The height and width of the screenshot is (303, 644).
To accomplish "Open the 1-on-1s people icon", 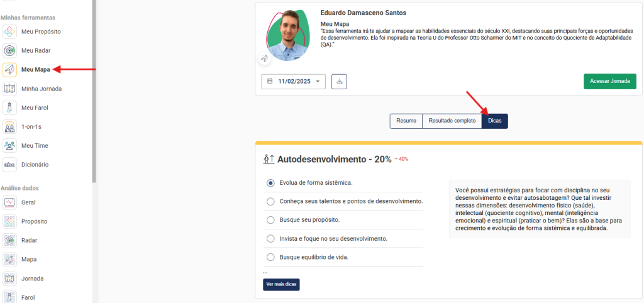I will click(x=10, y=126).
